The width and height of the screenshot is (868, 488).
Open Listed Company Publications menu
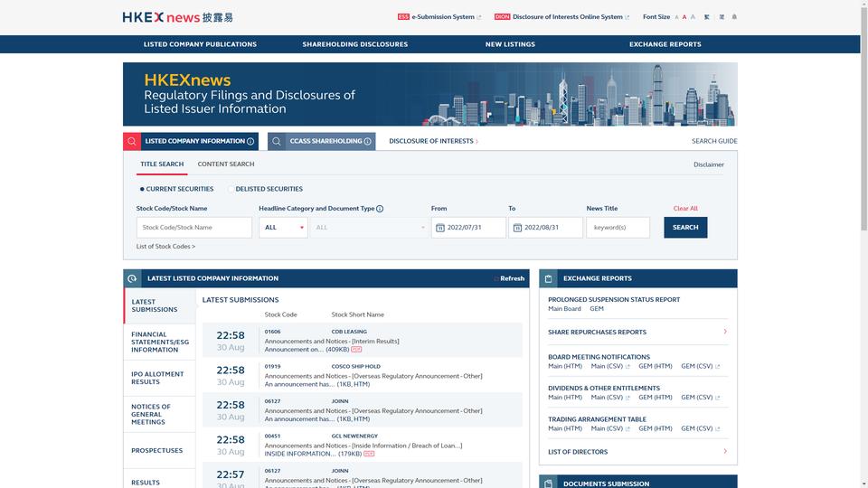200,44
